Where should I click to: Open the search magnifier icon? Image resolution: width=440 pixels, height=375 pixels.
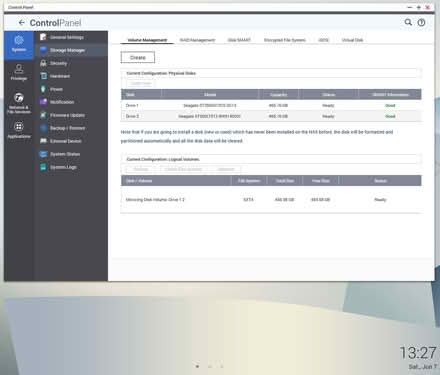(408, 22)
